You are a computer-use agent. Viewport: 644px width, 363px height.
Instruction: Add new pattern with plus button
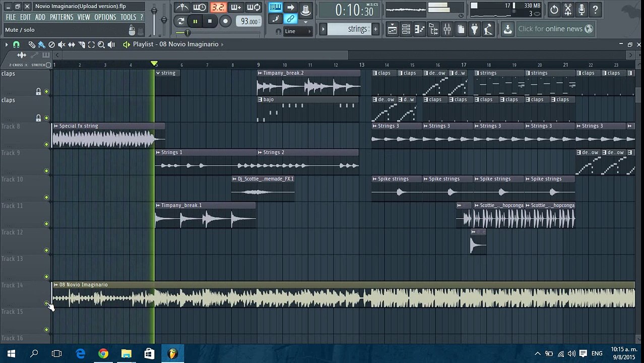(x=375, y=29)
